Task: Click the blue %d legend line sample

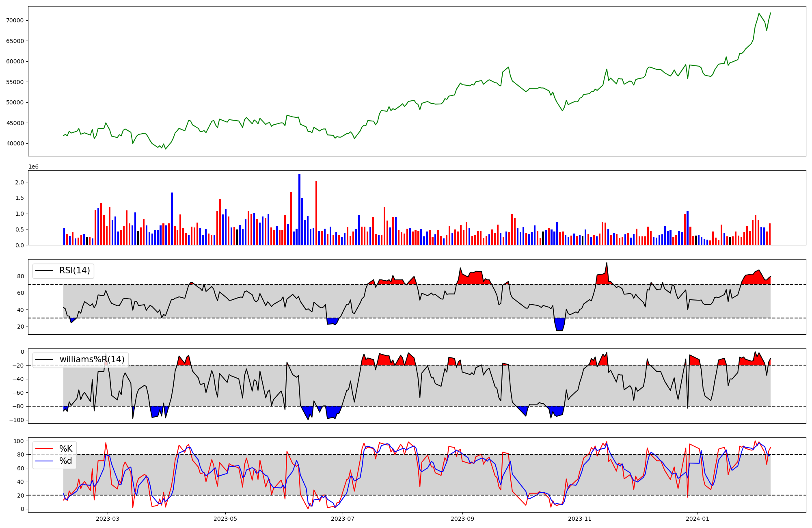Action: coord(44,461)
